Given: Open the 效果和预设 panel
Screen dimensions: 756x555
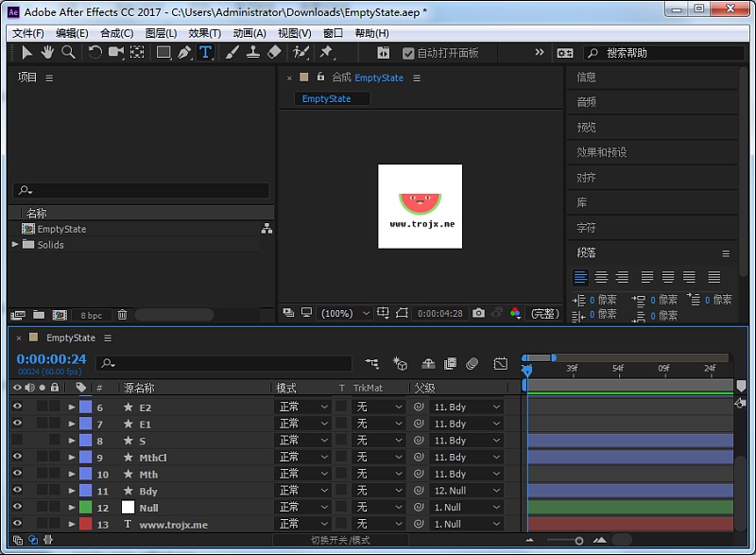Looking at the screenshot, I should pyautogui.click(x=601, y=152).
